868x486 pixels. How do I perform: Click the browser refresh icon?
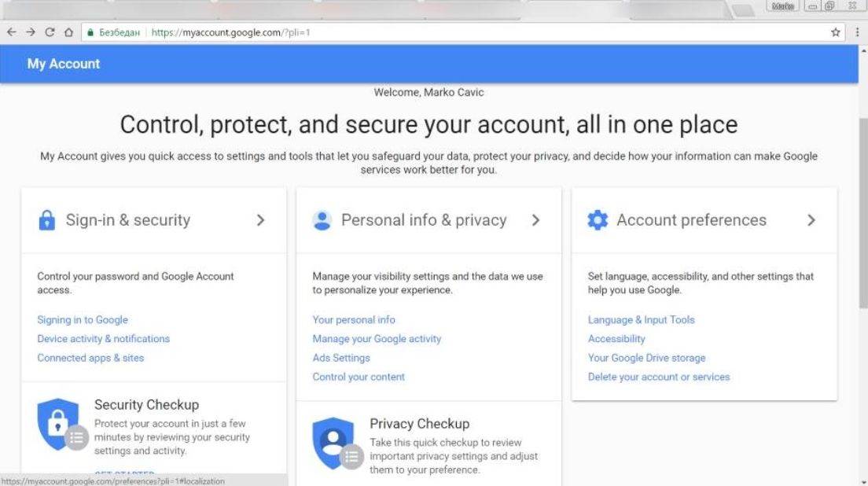[x=50, y=32]
